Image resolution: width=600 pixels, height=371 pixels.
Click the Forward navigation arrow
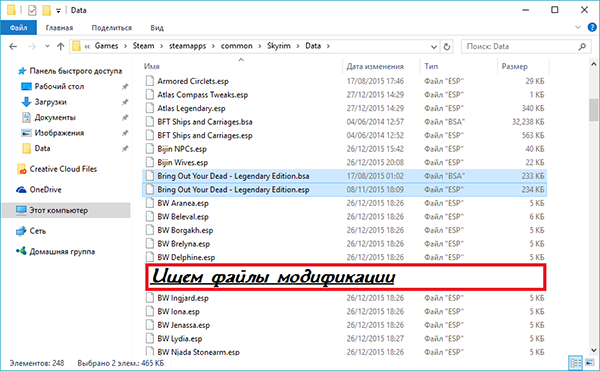coord(32,47)
